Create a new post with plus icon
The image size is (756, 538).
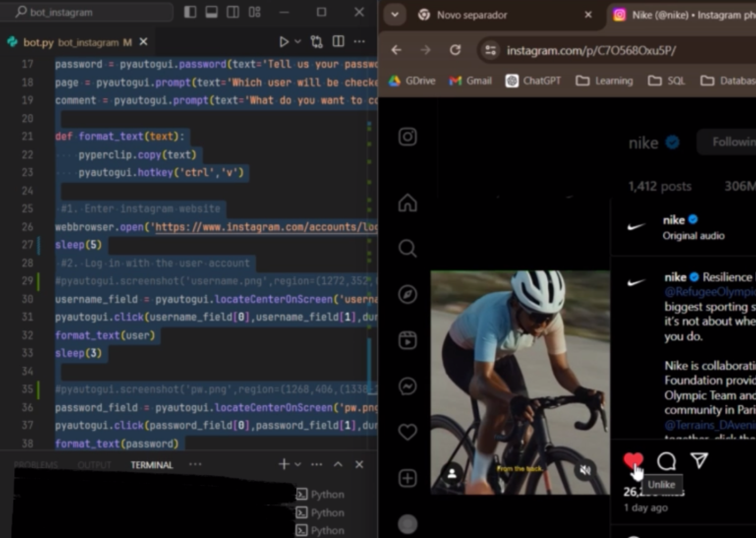pyautogui.click(x=407, y=478)
